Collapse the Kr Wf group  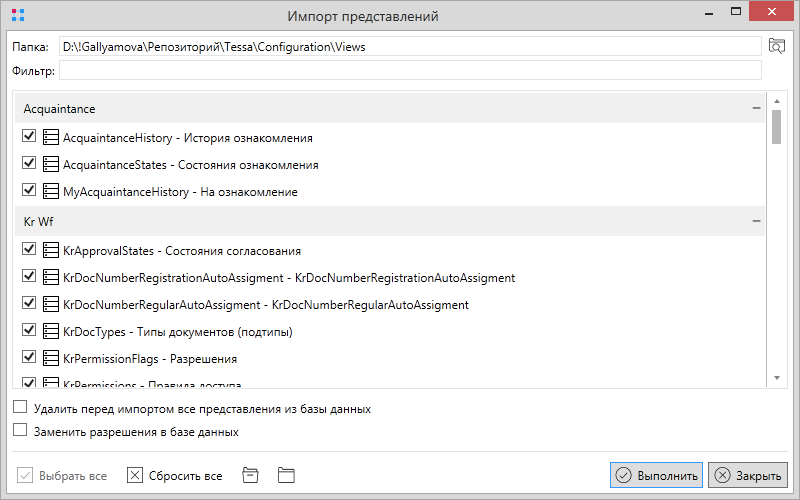[756, 221]
